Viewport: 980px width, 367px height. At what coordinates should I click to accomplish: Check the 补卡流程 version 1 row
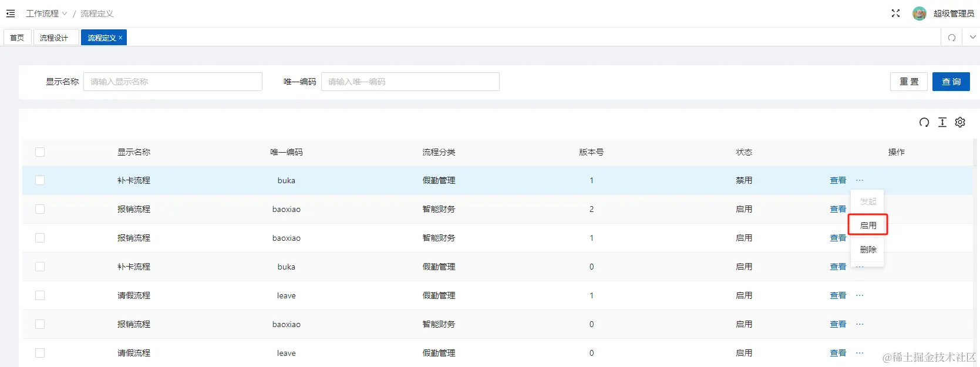(40, 180)
